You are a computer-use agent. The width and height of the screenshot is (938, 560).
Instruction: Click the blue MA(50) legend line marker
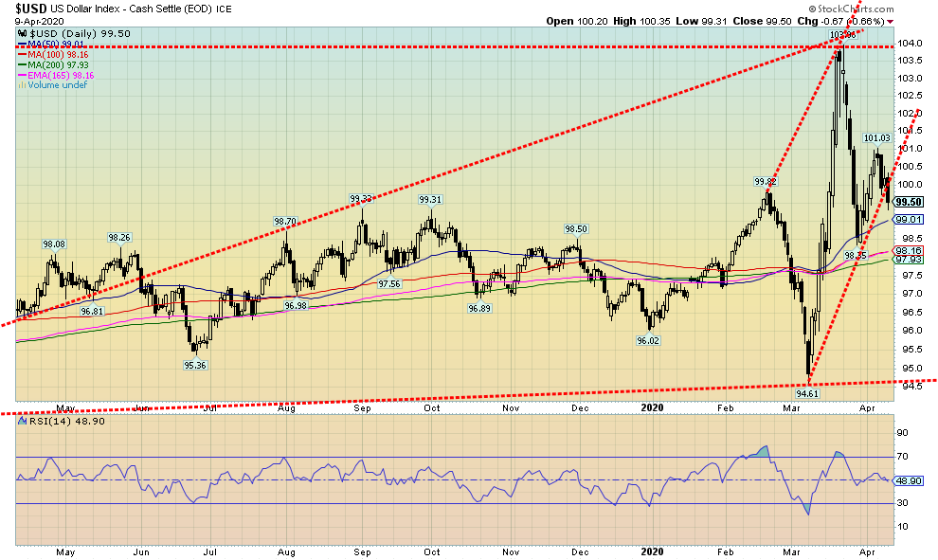point(21,44)
